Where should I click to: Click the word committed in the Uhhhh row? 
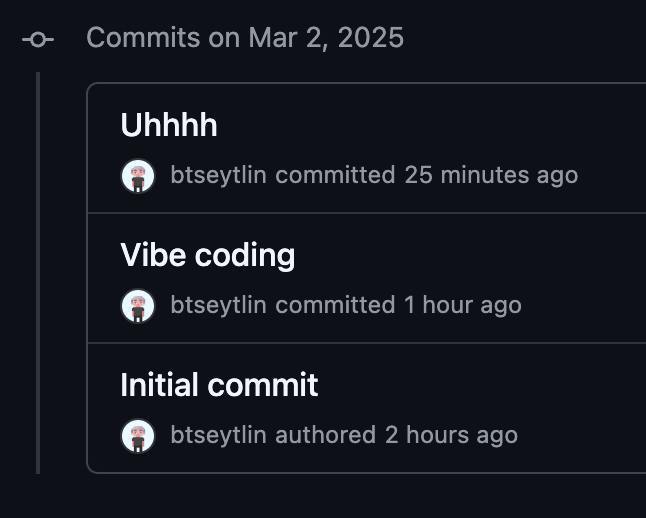coord(335,175)
